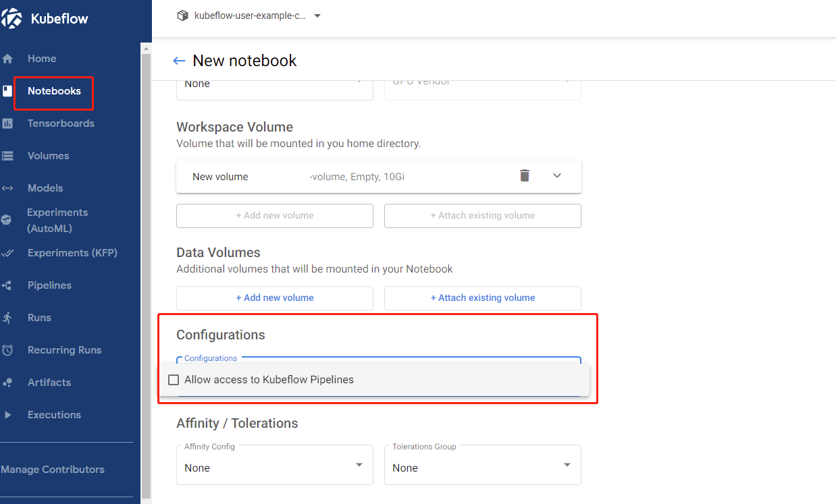Open Manage Contributors
The height and width of the screenshot is (504, 836).
click(x=53, y=470)
